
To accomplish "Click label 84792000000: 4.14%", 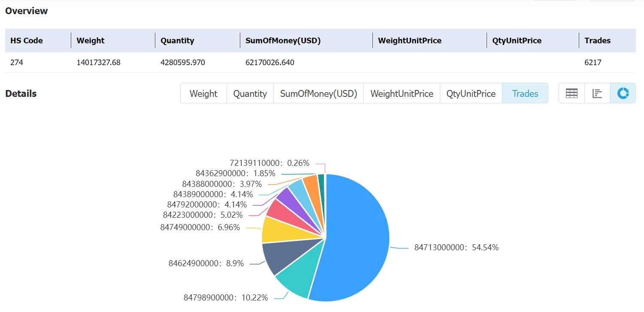I will click(x=207, y=204).
